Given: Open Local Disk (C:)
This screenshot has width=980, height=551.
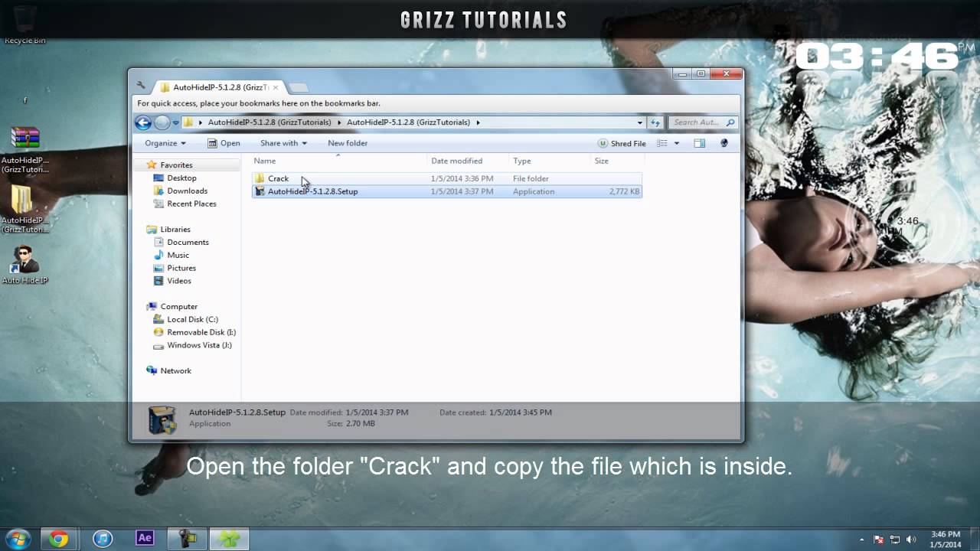Looking at the screenshot, I should pos(192,319).
